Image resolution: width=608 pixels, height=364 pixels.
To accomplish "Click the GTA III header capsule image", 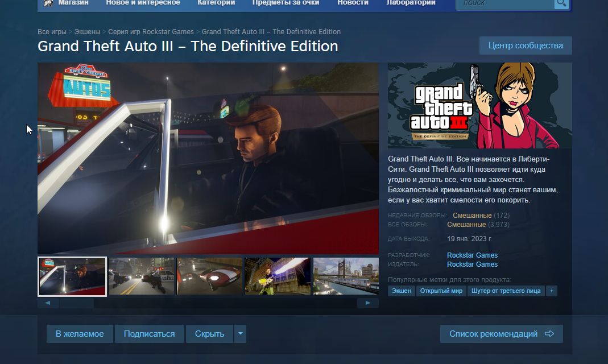I will pyautogui.click(x=479, y=105).
